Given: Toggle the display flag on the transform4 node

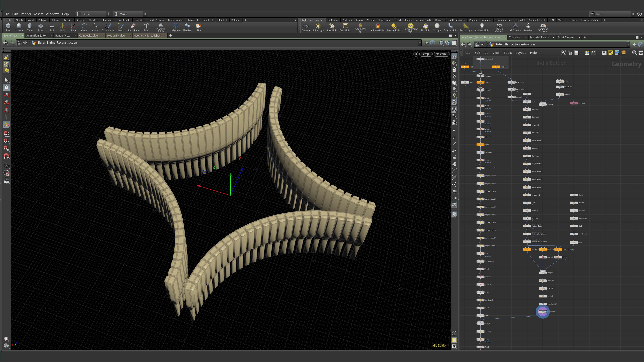Looking at the screenshot, I should 546,312.
